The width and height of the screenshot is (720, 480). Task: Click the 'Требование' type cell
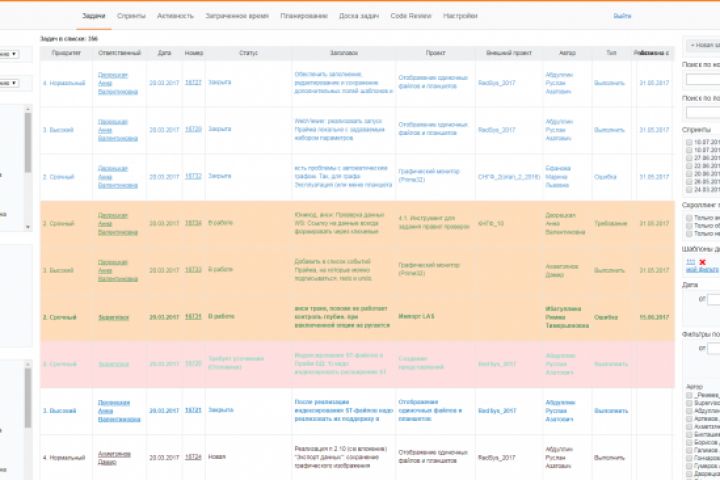click(x=611, y=223)
